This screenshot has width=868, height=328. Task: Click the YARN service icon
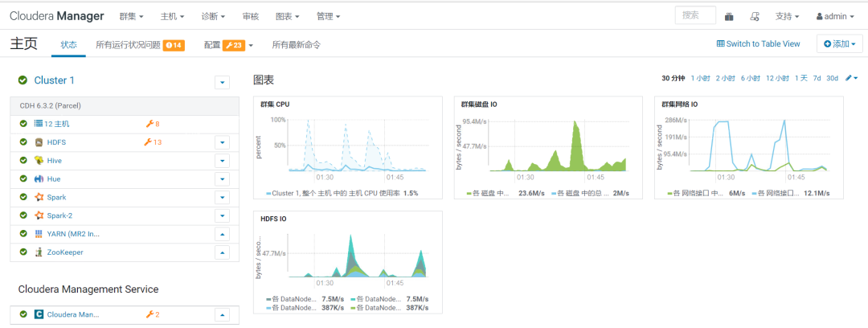point(39,234)
